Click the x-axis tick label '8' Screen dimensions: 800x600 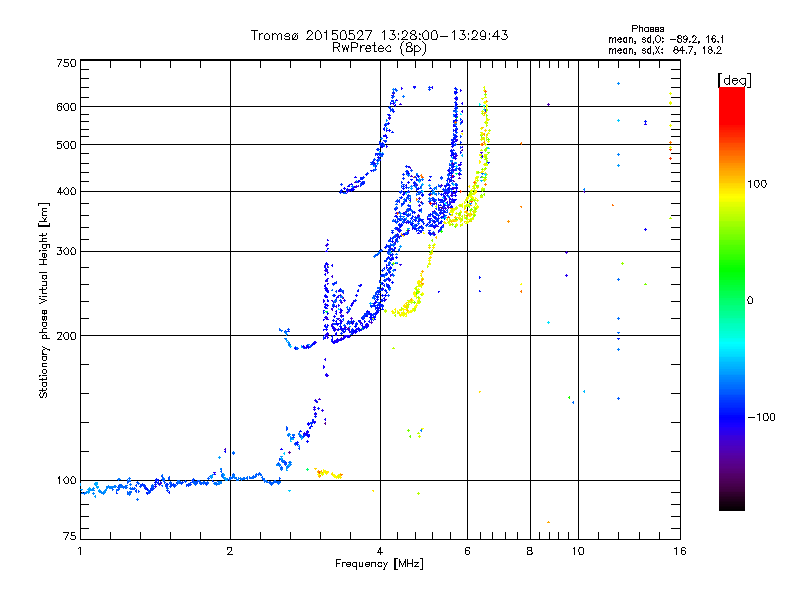(x=530, y=551)
